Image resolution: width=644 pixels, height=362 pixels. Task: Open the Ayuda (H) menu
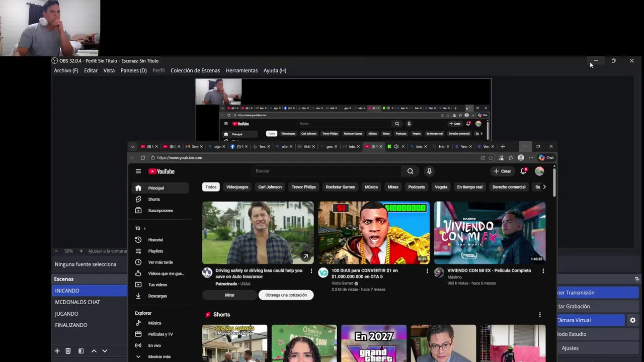[275, 70]
